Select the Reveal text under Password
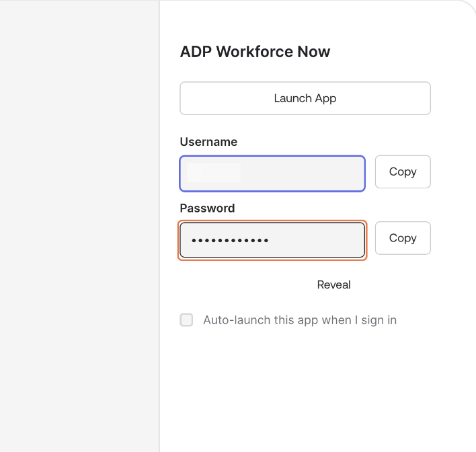Image resolution: width=476 pixels, height=452 pixels. click(x=333, y=285)
